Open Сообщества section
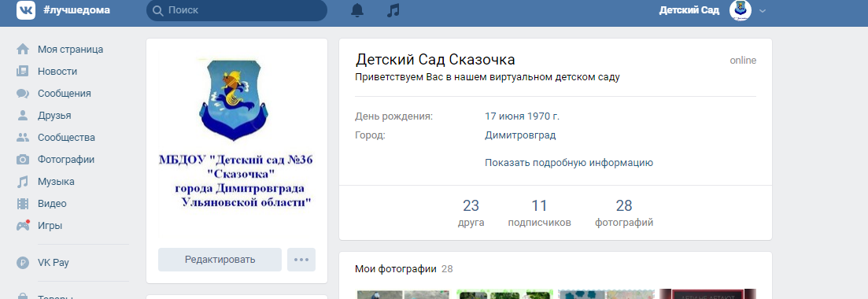This screenshot has width=868, height=299. (x=66, y=138)
